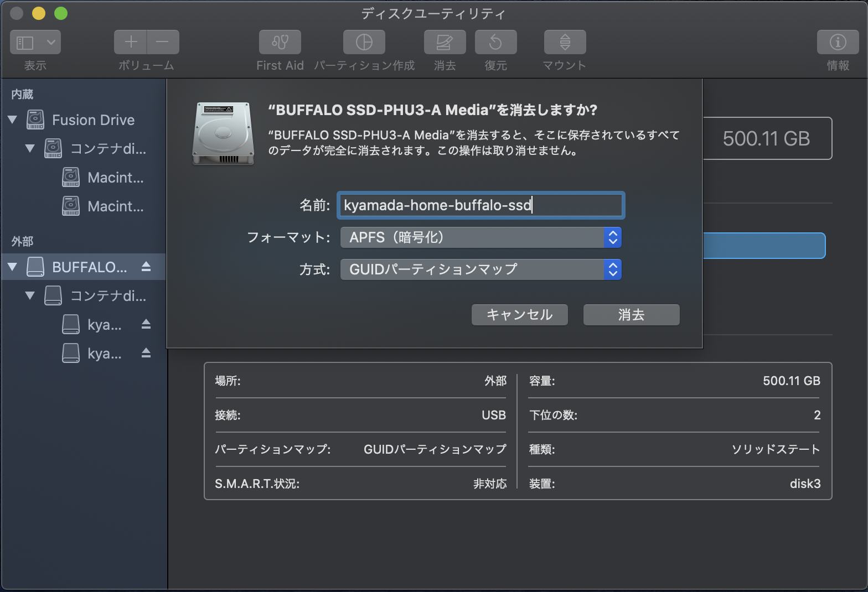Click the ソリッドステート type value
868x592 pixels.
pos(776,449)
